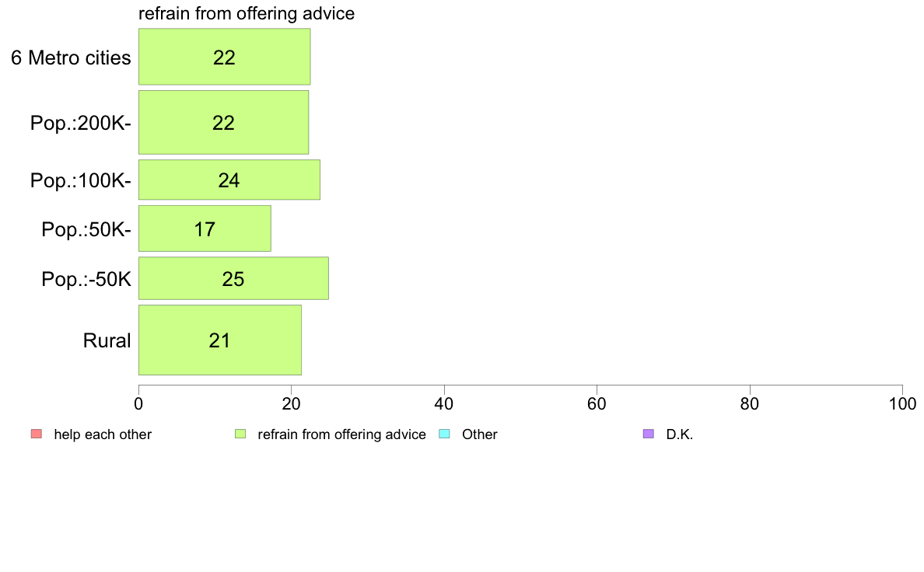Click the 'help each other' legend text
The height and width of the screenshot is (572, 924).
(x=103, y=434)
